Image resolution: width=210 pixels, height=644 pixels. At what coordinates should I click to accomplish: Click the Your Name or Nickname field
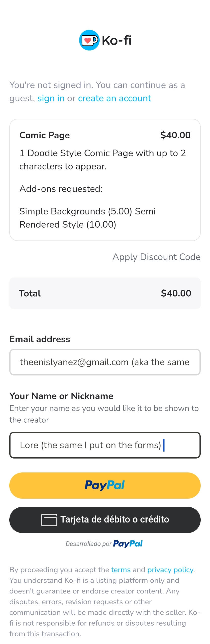tap(105, 445)
